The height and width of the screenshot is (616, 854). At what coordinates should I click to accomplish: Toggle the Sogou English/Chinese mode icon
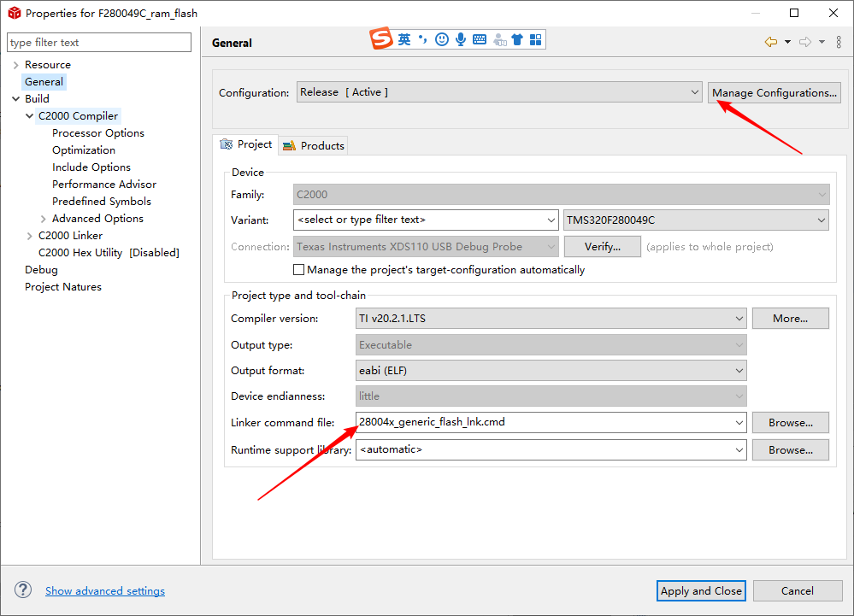[x=404, y=39]
